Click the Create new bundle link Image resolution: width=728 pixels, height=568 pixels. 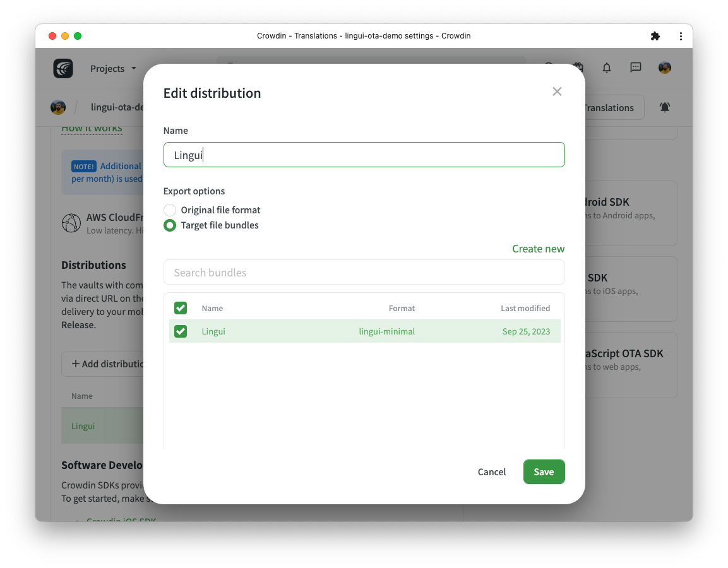point(538,249)
